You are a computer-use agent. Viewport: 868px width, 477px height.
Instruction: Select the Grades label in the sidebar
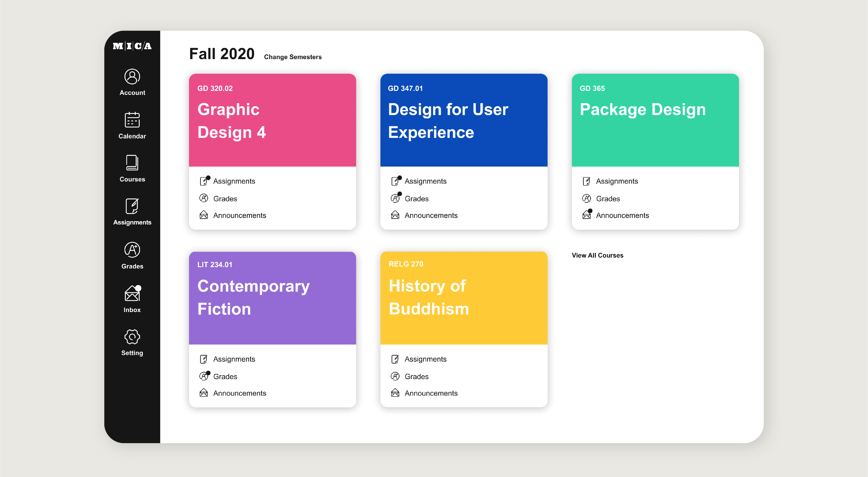point(132,266)
